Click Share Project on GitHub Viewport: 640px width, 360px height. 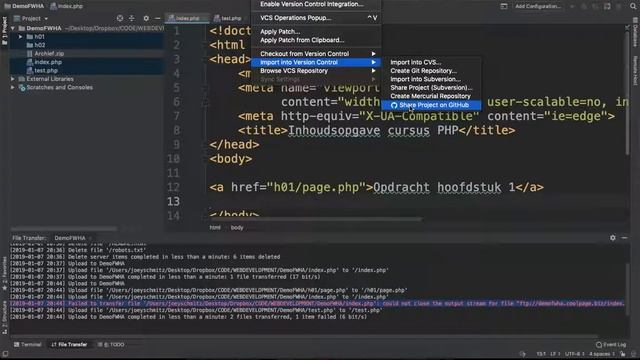point(431,105)
